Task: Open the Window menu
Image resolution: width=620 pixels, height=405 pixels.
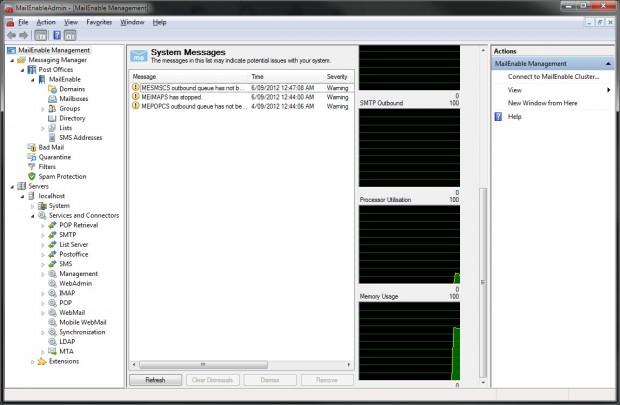Action: [132, 23]
